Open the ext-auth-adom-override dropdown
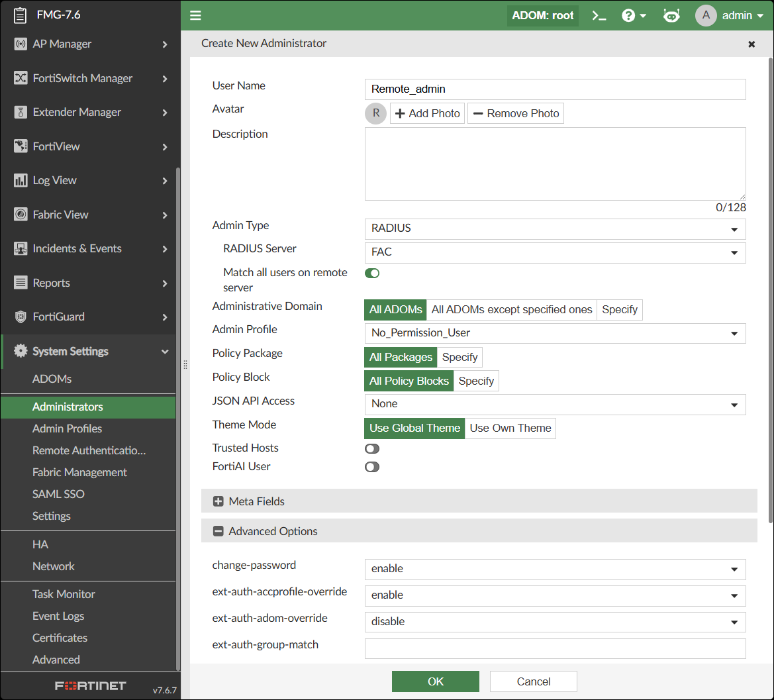 (x=555, y=622)
